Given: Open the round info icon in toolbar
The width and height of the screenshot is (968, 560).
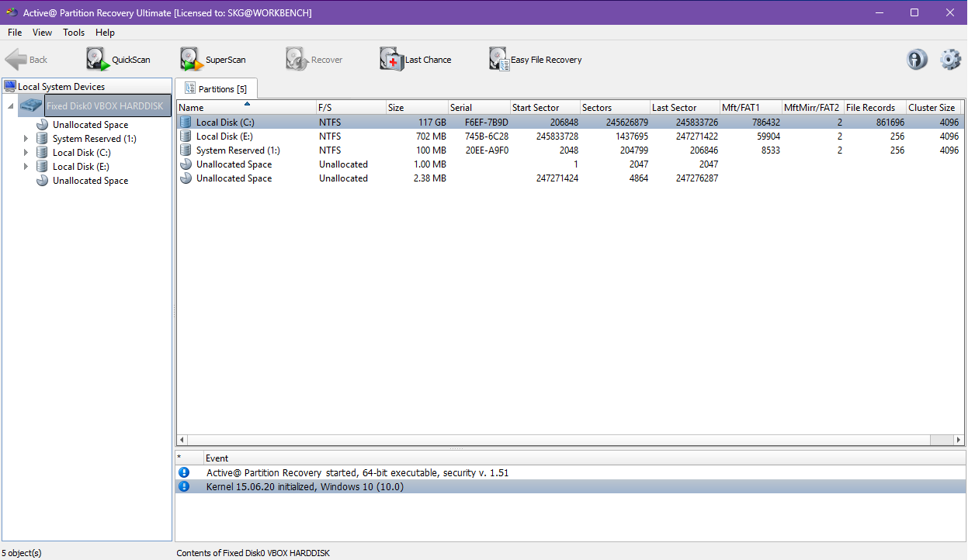Looking at the screenshot, I should pyautogui.click(x=918, y=60).
